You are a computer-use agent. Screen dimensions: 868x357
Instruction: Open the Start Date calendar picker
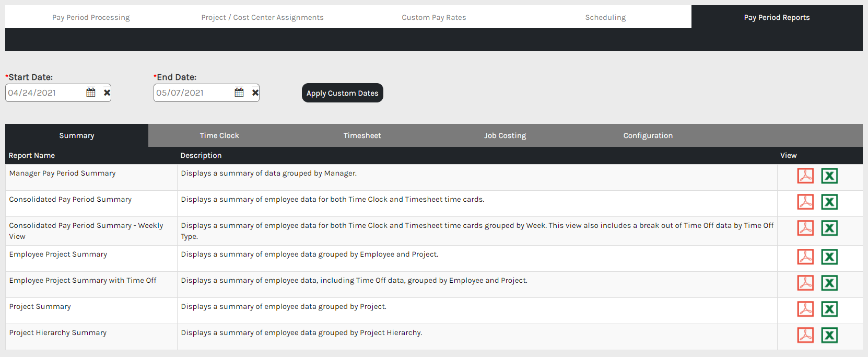91,93
